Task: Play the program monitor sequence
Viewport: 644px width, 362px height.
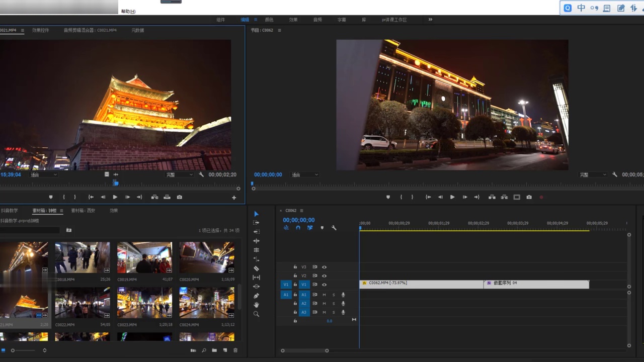Action: point(452,197)
